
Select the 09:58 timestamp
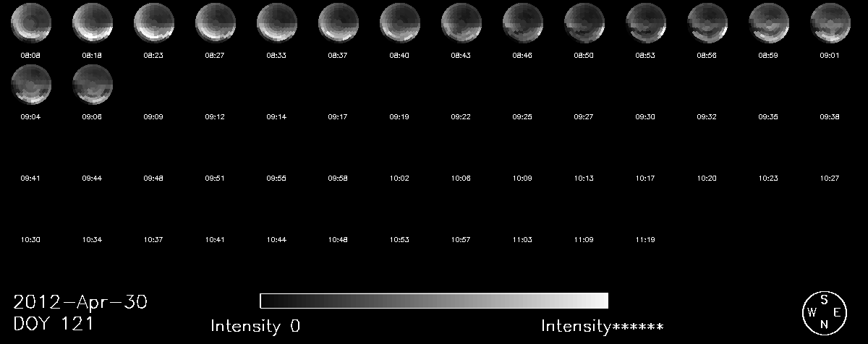pos(338,178)
